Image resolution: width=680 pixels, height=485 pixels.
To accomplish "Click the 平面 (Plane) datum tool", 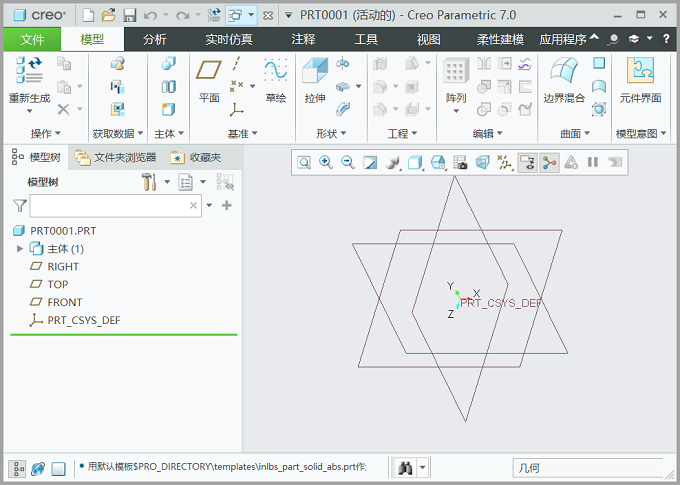I will click(x=209, y=80).
